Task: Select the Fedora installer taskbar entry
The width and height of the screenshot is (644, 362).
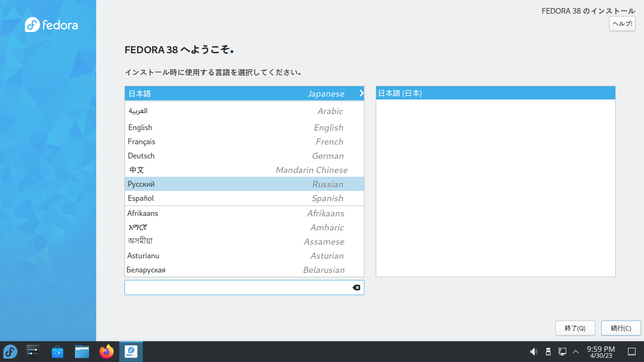Action: tap(131, 352)
